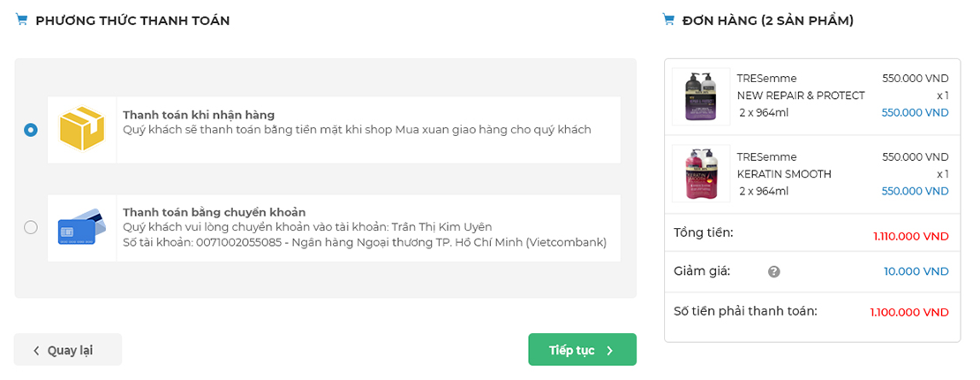Go back with the Quay lại button
This screenshot has width=980, height=380.
tap(68, 350)
